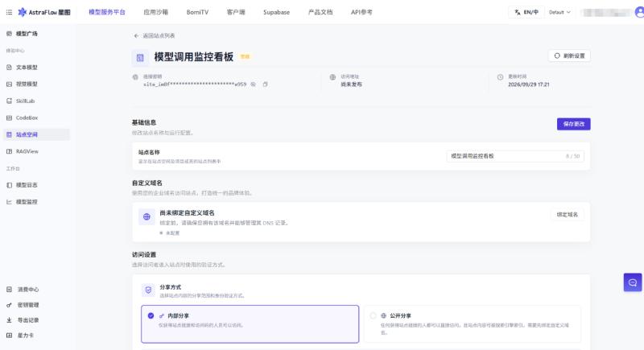Open the chat support floating button
This screenshot has width=644, height=350.
pyautogui.click(x=633, y=282)
